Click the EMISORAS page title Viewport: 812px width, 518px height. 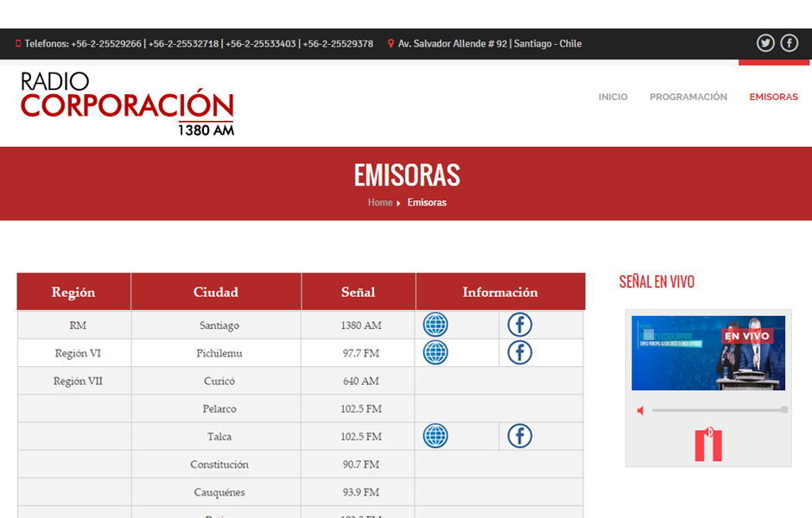[407, 175]
